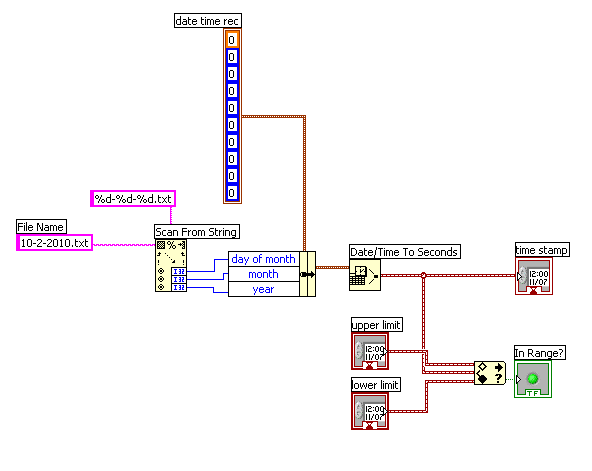This screenshot has width=592, height=471.
Task: Select the 'File Name' label text
Action: pos(41,227)
